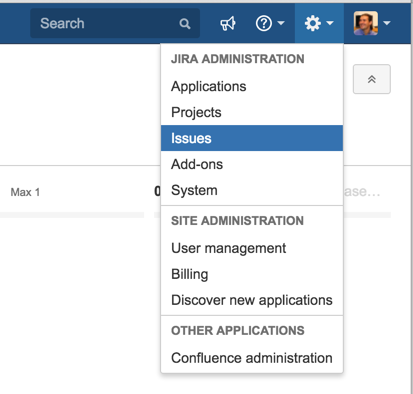Expand the dropdown arrow beside gear icon
The width and height of the screenshot is (413, 394).
330,23
